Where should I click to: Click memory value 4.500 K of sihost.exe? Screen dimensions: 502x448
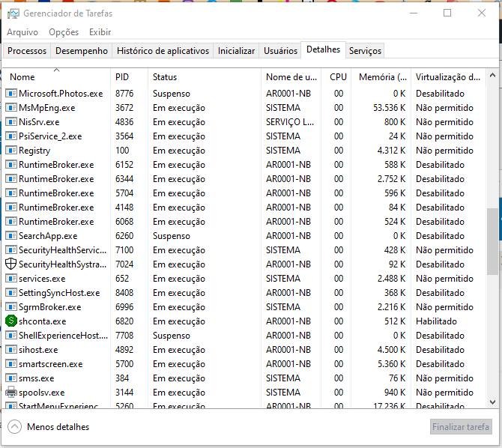click(x=391, y=350)
